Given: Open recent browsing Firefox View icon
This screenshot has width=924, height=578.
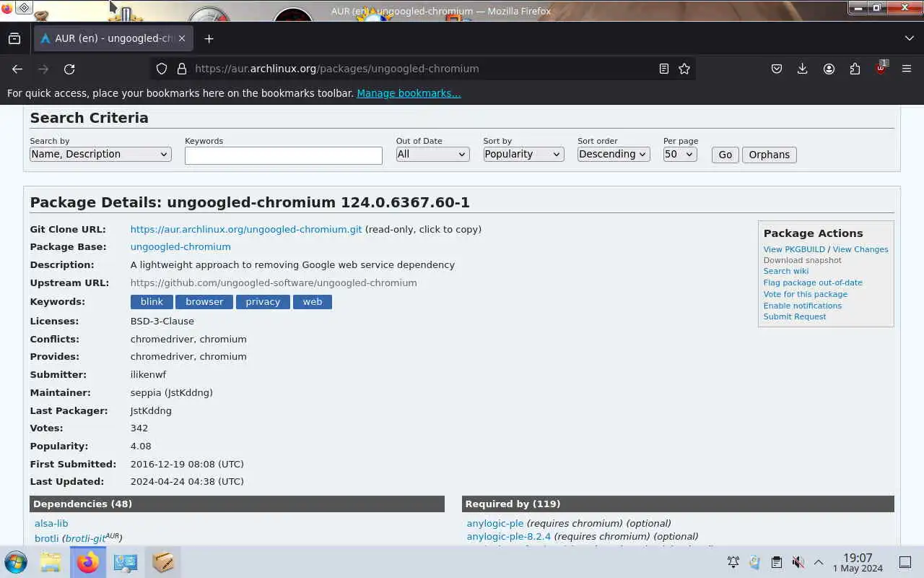Looking at the screenshot, I should (x=14, y=38).
